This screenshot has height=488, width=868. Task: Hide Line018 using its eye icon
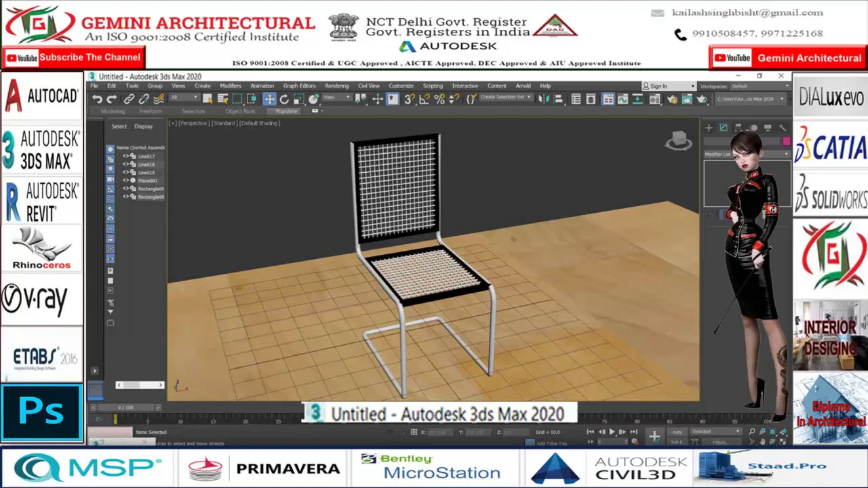click(x=125, y=165)
